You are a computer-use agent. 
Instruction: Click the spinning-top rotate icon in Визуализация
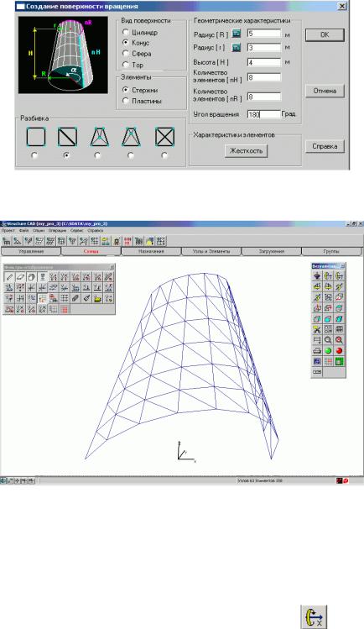(x=317, y=276)
